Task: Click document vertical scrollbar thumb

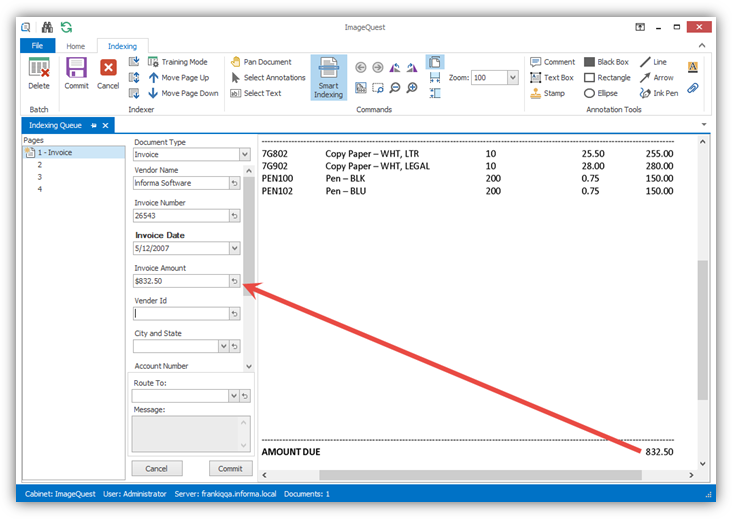Action: 703,330
